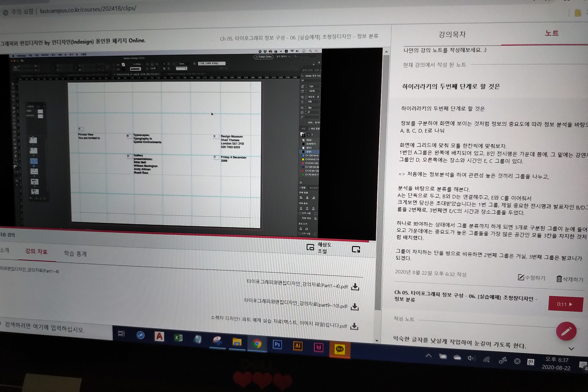Click the Ch 05 lecture title above video
The image size is (588, 392).
click(299, 37)
